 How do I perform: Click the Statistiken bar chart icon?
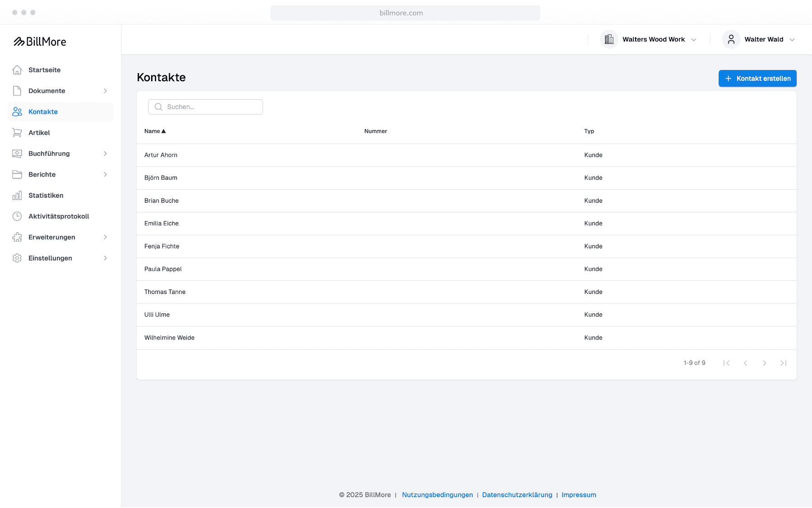pyautogui.click(x=17, y=196)
